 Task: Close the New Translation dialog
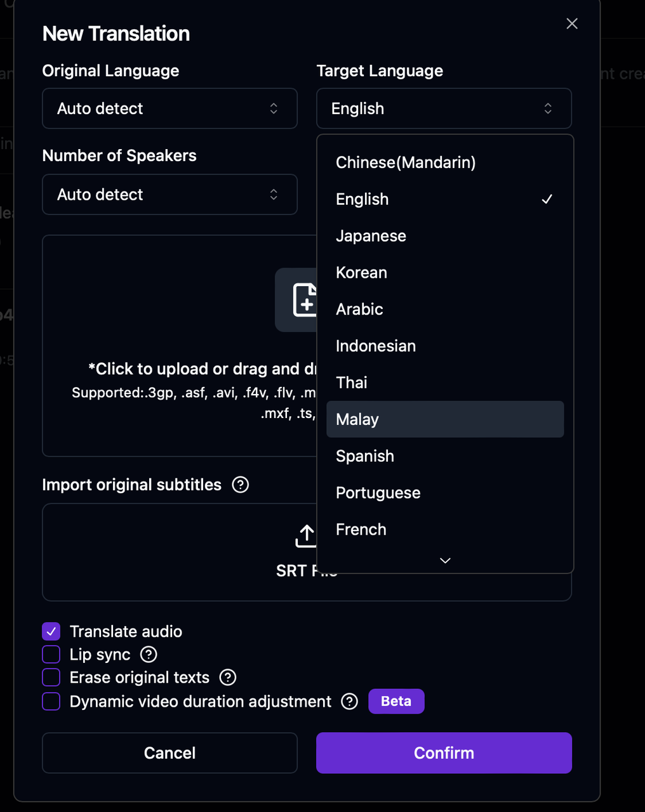click(572, 23)
